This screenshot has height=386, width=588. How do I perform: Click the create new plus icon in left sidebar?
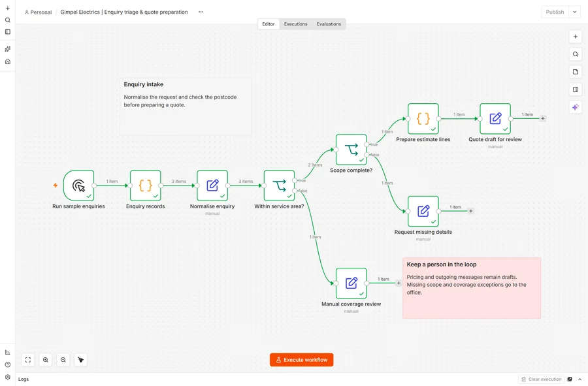[x=7, y=8]
